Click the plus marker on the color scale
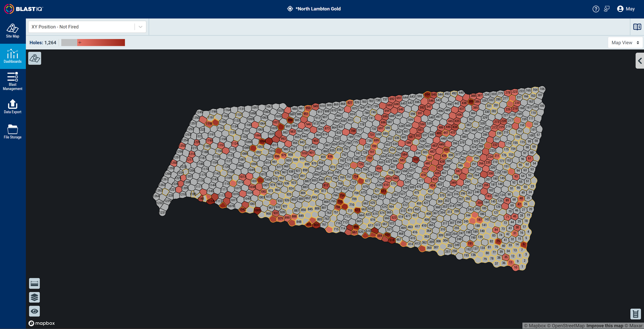This screenshot has width=644, height=329. (80, 43)
